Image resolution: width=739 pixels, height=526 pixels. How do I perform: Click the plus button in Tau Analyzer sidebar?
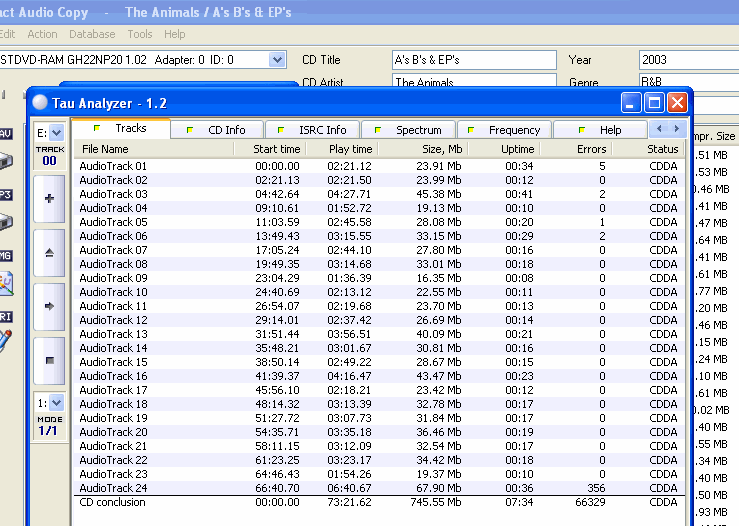[50, 198]
